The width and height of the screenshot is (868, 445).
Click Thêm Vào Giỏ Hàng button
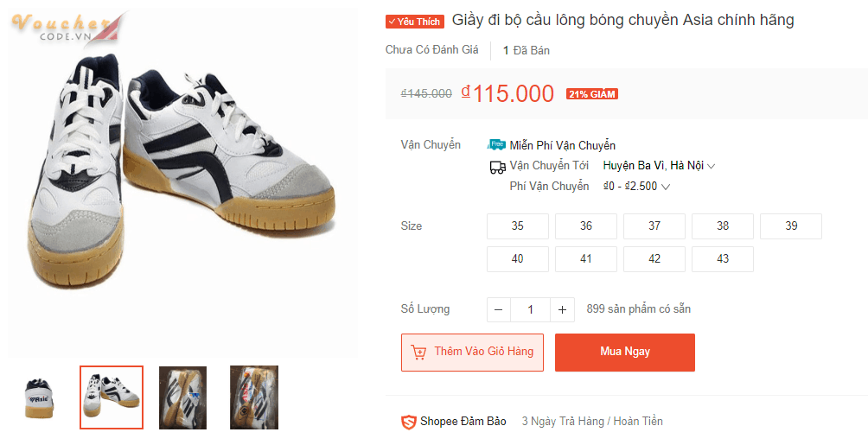click(x=472, y=353)
